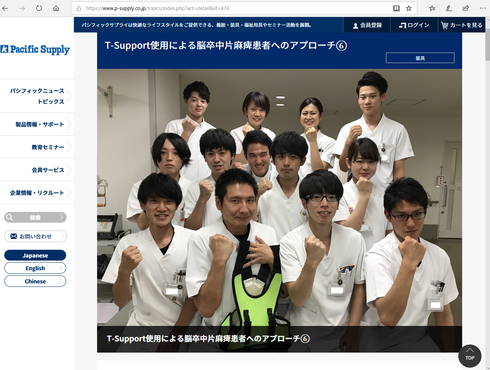This screenshot has width=490, height=370.
Task: Expand chevron beside 会員サービス
Action: pos(69,170)
